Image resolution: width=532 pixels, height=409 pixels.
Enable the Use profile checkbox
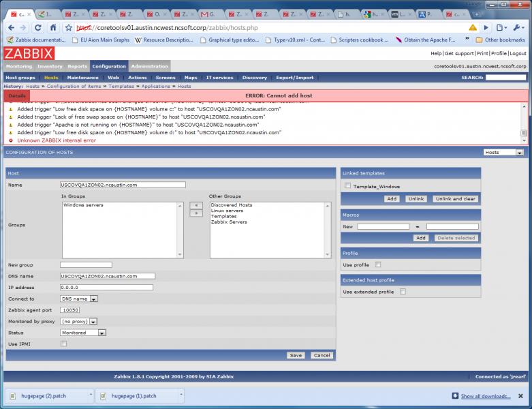click(378, 264)
